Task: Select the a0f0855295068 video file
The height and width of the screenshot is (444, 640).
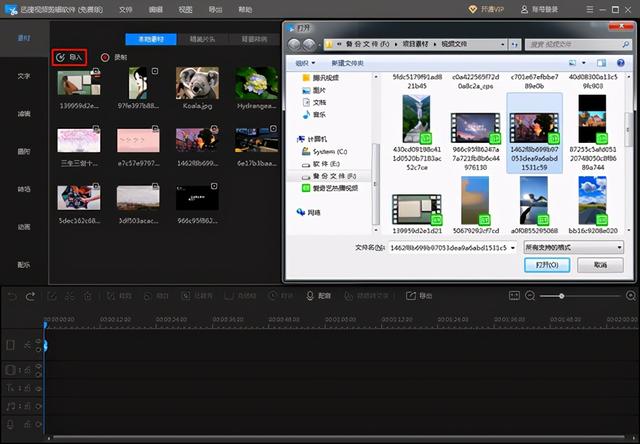Action: [534, 205]
